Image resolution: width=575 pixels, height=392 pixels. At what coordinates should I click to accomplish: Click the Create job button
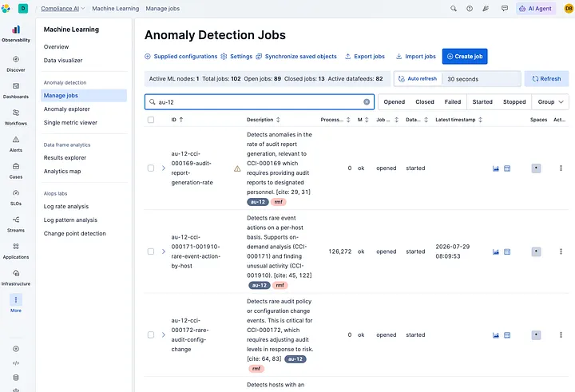[465, 57]
